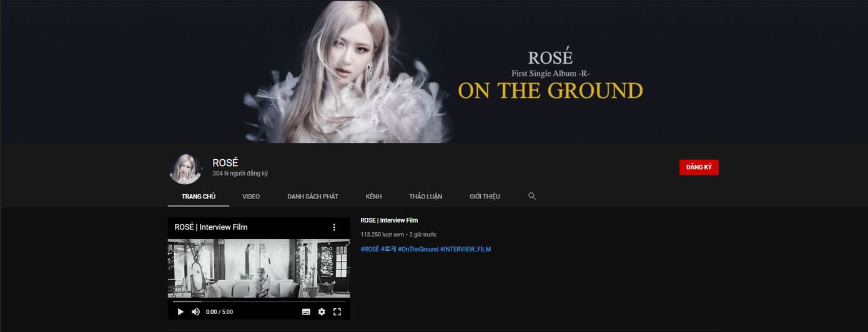The image size is (868, 332).
Task: Click the ROSÉ channel avatar
Action: [x=185, y=168]
